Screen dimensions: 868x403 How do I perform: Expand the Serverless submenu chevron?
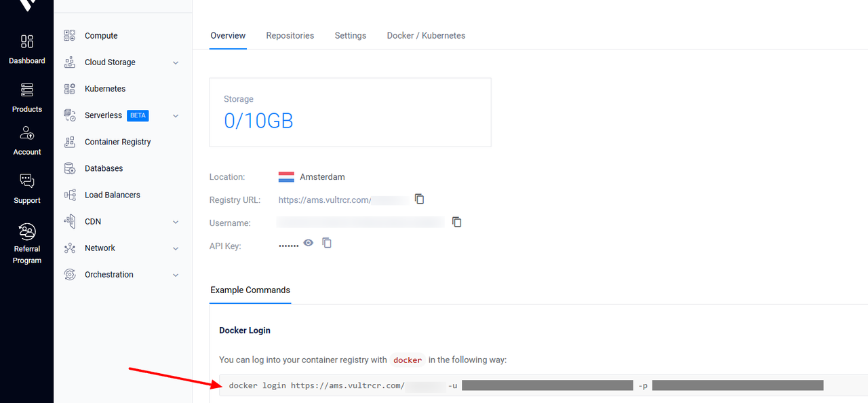click(x=176, y=116)
